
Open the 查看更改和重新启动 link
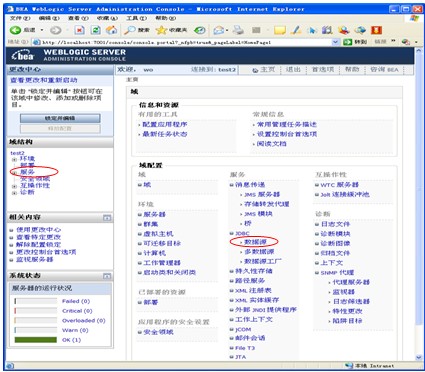point(44,80)
